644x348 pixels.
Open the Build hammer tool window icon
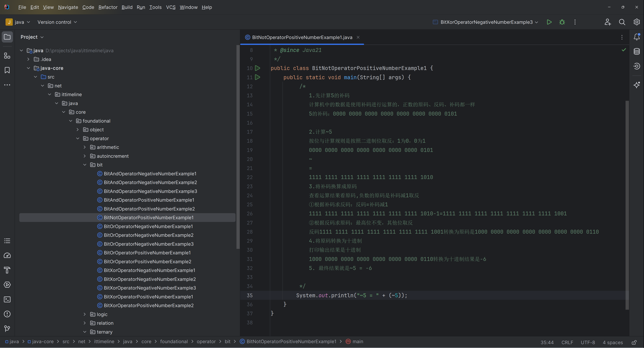[7, 270]
